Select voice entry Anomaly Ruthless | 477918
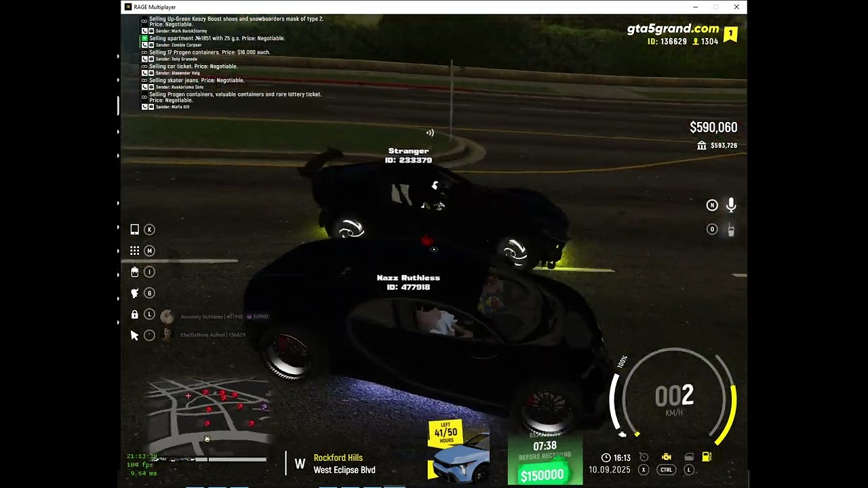Screen dimensions: 868x488 click(x=212, y=317)
